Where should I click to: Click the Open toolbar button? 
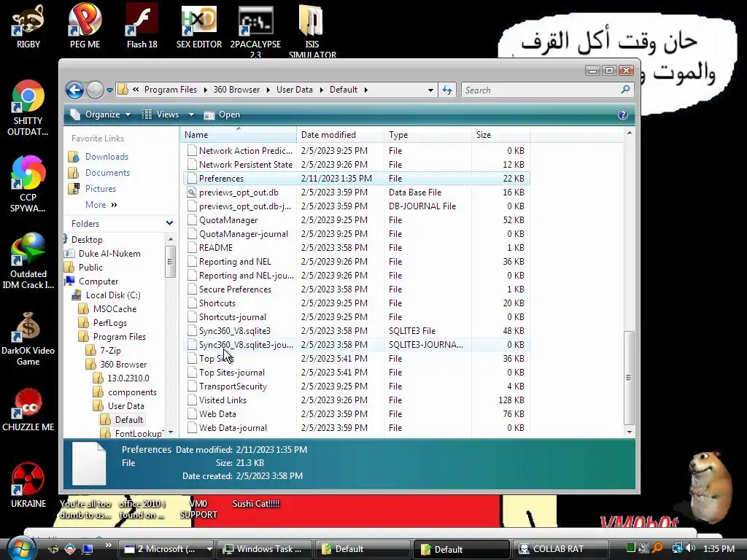click(222, 114)
